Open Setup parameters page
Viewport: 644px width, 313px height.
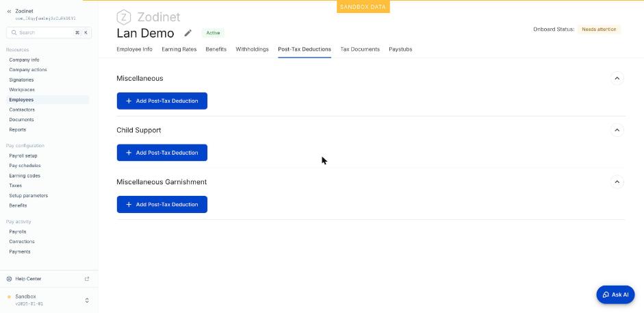28,195
